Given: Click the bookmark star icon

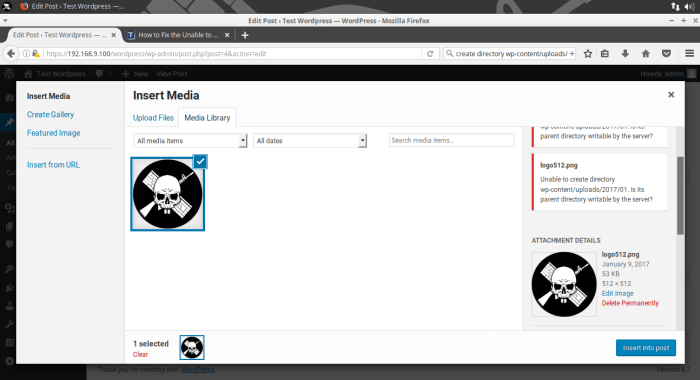Looking at the screenshot, I should pos(588,54).
